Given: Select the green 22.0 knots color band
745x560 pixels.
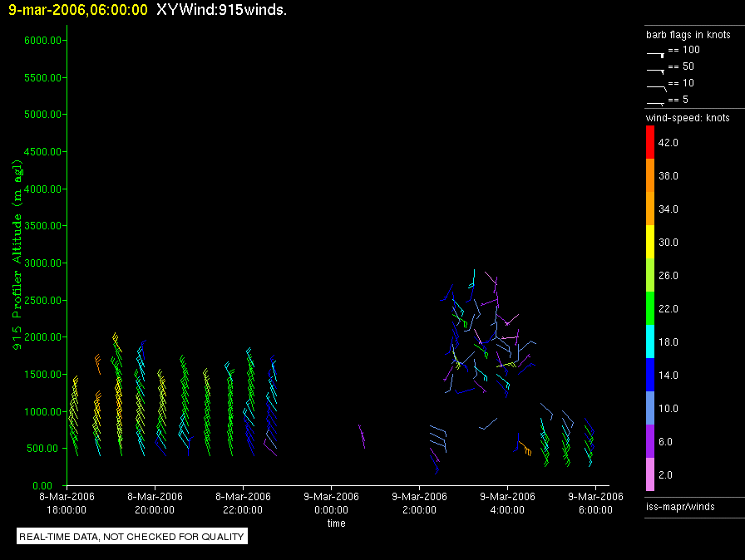Looking at the screenshot, I should tap(650, 308).
